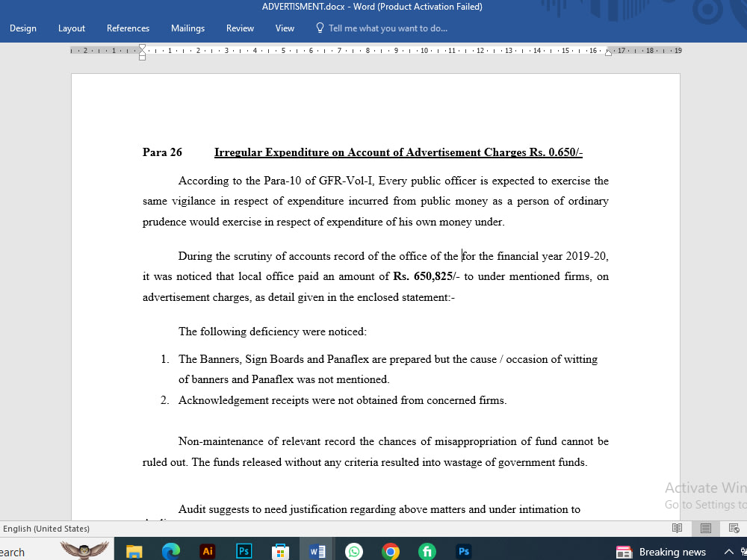Open the Review tab

click(240, 28)
